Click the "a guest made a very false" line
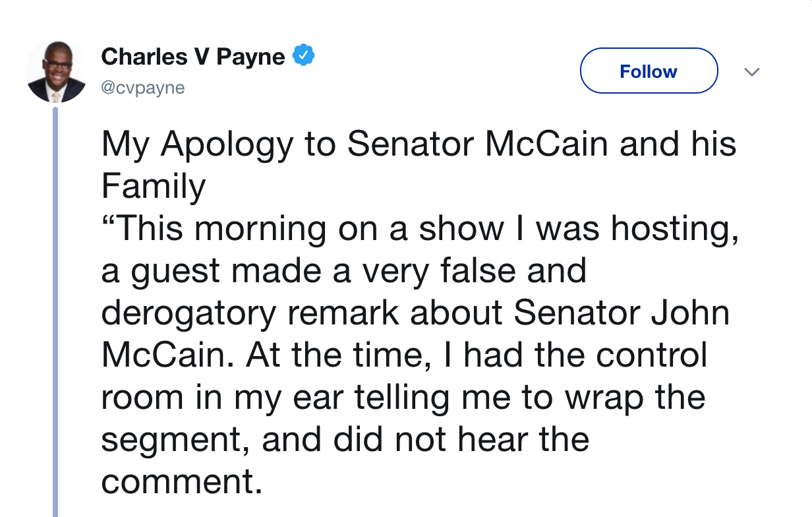 coord(343,271)
